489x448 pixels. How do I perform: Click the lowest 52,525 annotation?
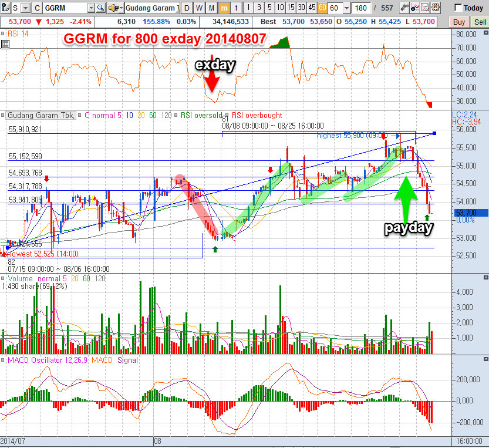point(43,254)
